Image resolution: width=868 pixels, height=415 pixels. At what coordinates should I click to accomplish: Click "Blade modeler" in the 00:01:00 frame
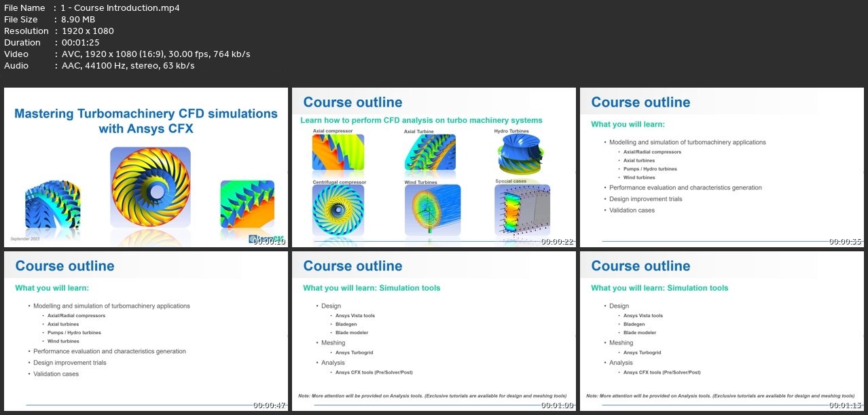350,333
